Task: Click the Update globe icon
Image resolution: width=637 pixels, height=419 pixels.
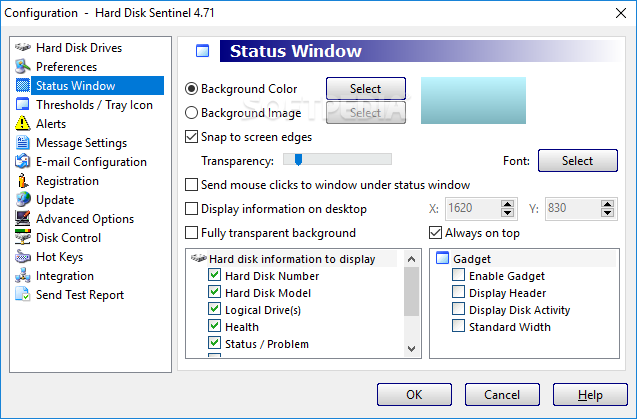Action: click(x=23, y=199)
